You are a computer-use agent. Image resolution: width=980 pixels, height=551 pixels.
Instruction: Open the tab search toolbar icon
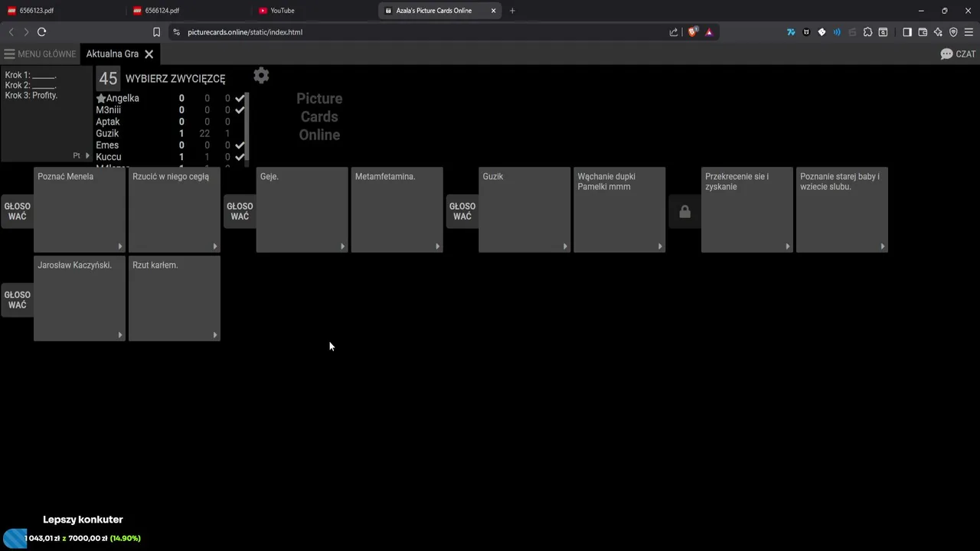[883, 32]
